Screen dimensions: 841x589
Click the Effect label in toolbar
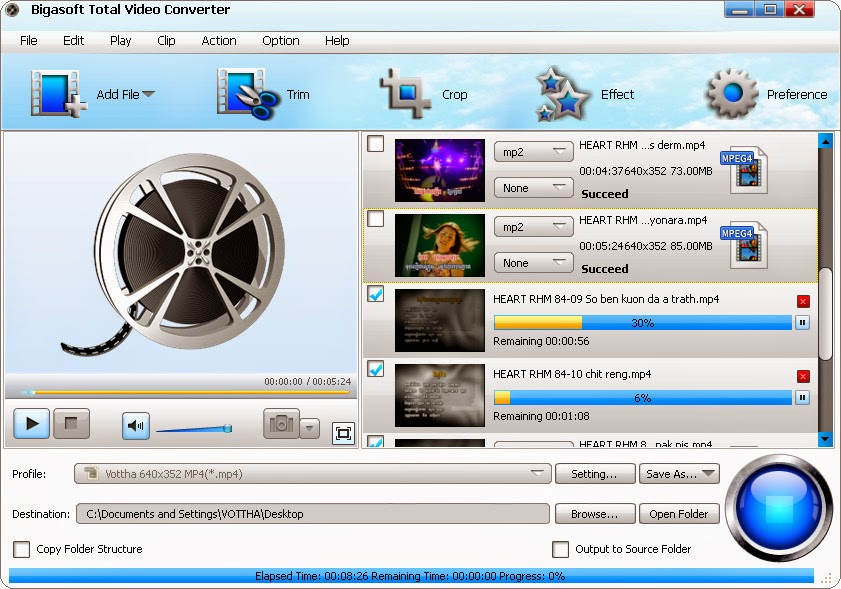(x=617, y=94)
